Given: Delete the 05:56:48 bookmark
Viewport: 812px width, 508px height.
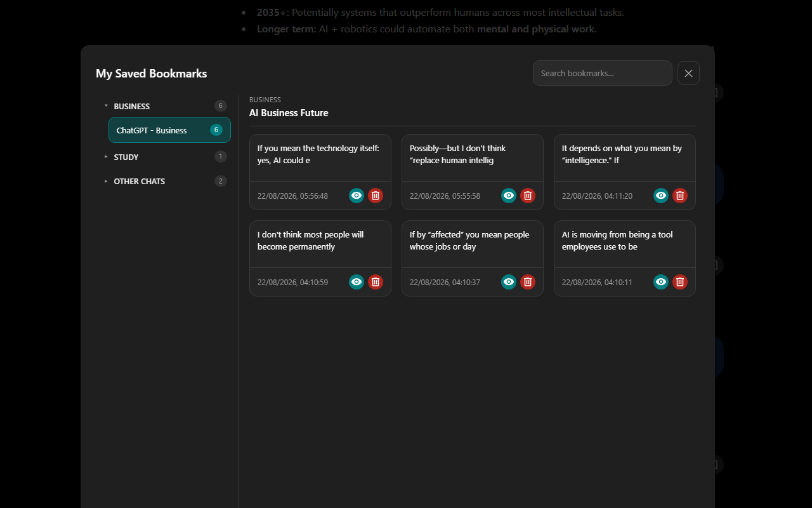Looking at the screenshot, I should point(376,196).
